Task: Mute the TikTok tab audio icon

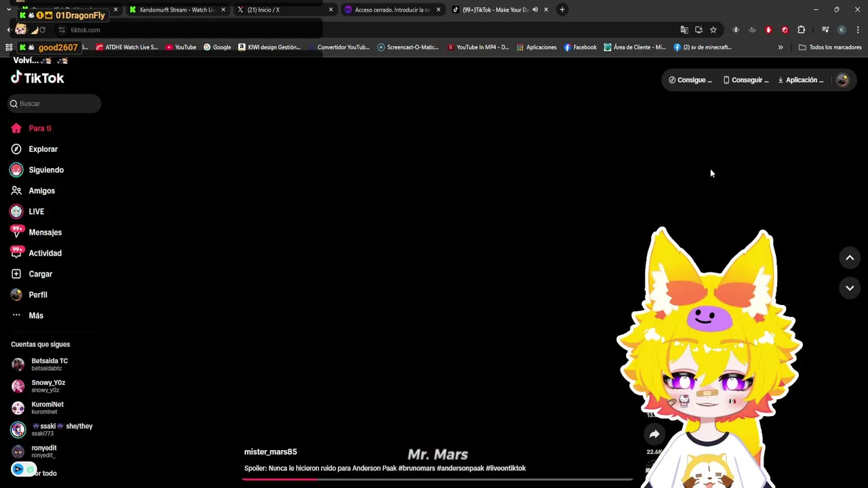Action: [535, 9]
